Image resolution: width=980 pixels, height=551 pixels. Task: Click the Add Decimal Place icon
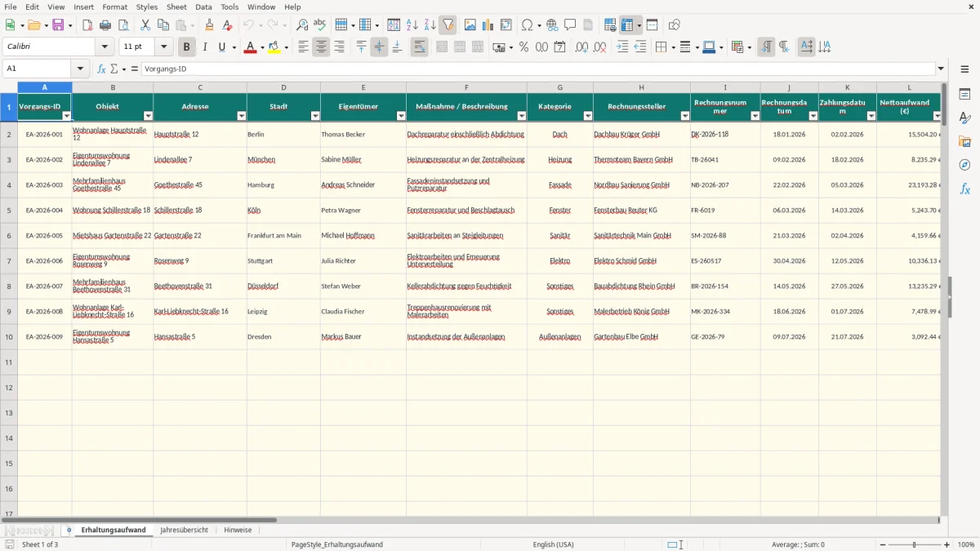(x=582, y=47)
